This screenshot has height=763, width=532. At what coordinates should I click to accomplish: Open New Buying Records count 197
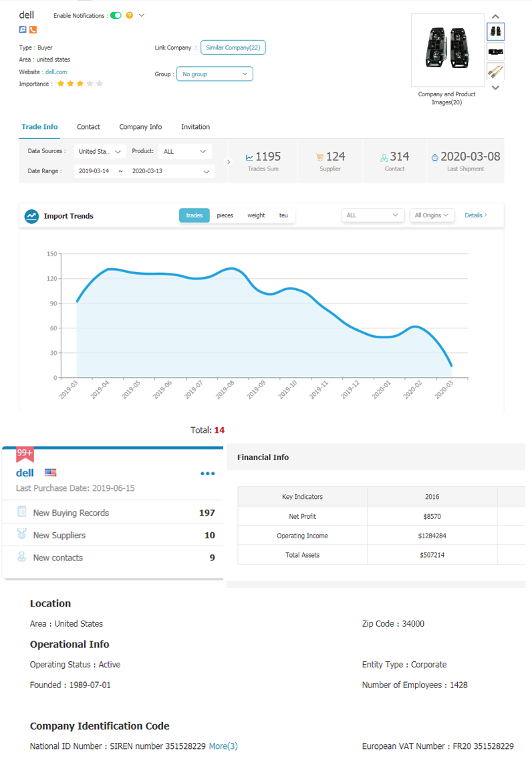(x=207, y=513)
